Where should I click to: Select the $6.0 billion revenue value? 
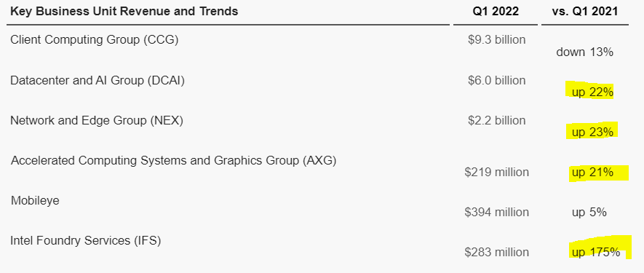click(x=496, y=80)
